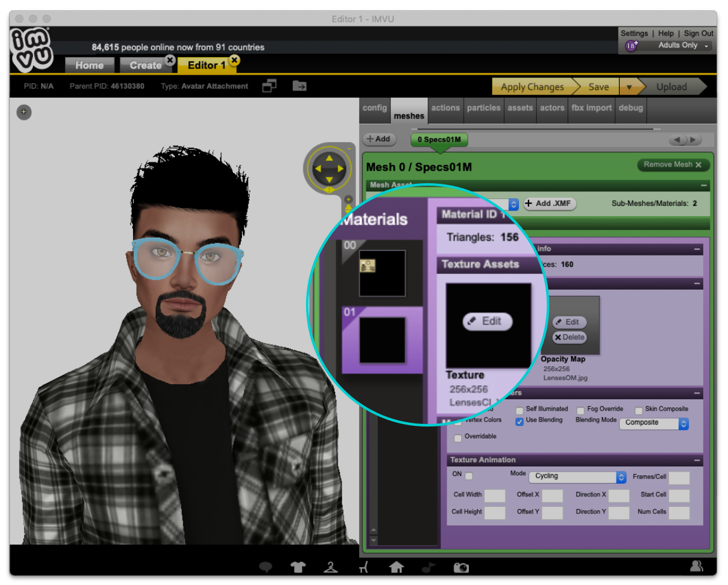Click the 18+ adults badge icon
Image resolution: width=728 pixels, height=585 pixels.
(632, 46)
